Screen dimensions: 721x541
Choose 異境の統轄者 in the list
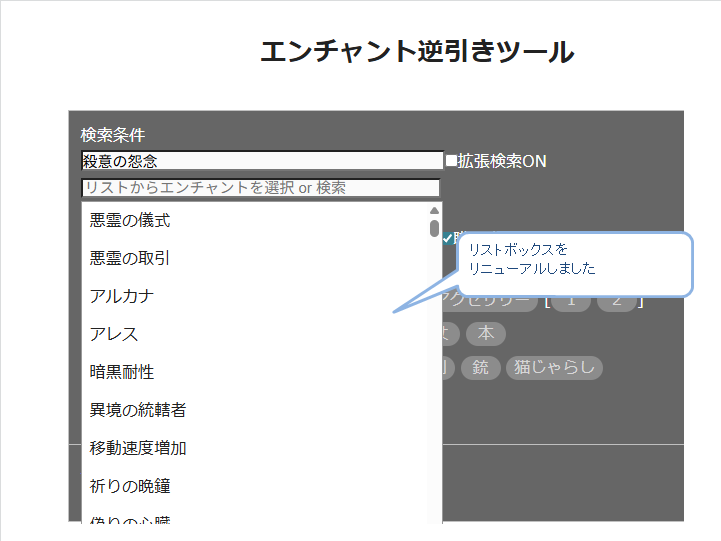(x=138, y=410)
